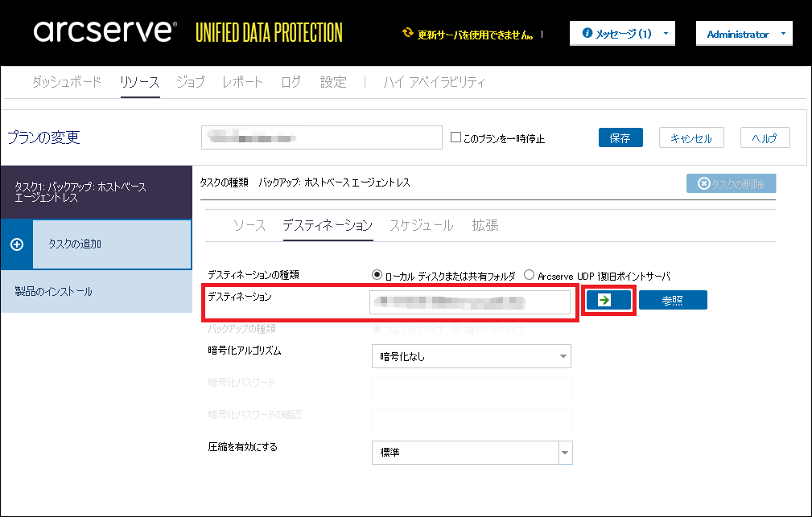The image size is (812, 517).
Task: Go to the ダッシュボード menu
Action: tap(67, 82)
